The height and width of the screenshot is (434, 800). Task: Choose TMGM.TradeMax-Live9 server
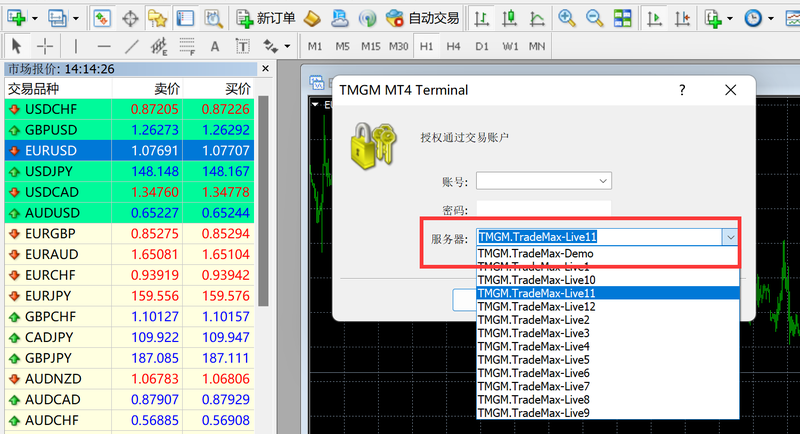coord(608,413)
